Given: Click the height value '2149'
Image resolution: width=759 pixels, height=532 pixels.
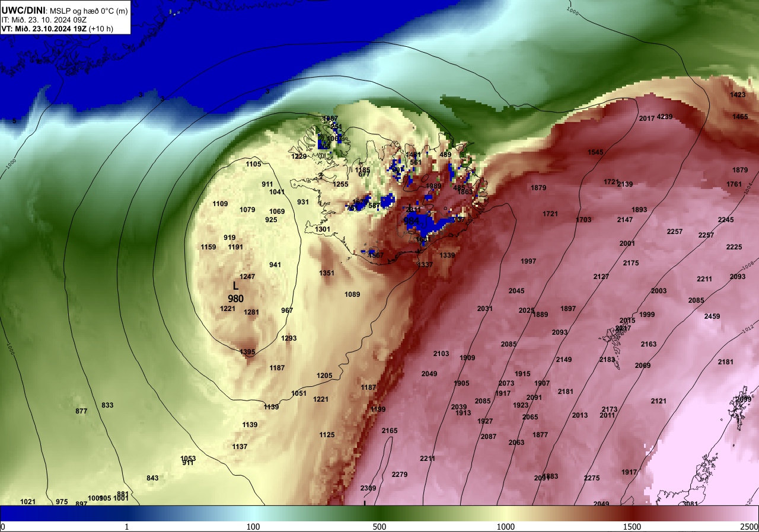Looking at the screenshot, I should 564,360.
